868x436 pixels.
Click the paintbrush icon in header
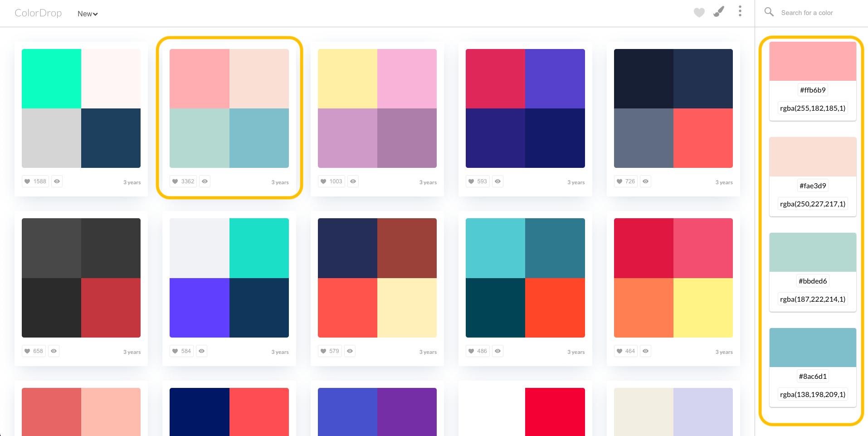[719, 12]
